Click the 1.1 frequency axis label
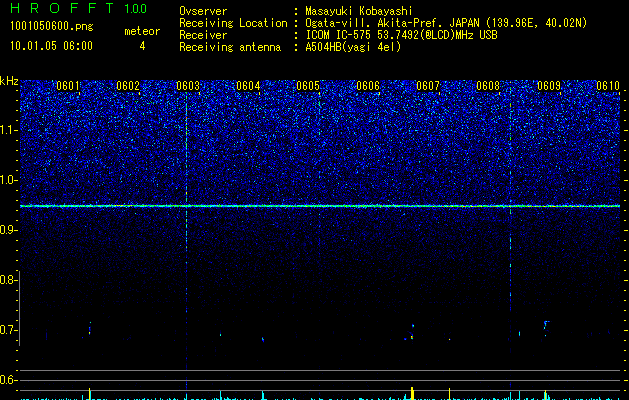The height and width of the screenshot is (400, 629). (8, 130)
